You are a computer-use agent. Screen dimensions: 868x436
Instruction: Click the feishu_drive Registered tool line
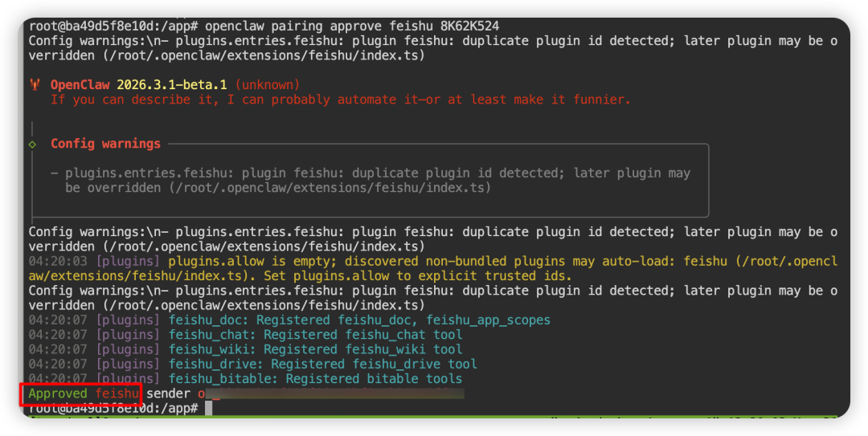point(322,364)
